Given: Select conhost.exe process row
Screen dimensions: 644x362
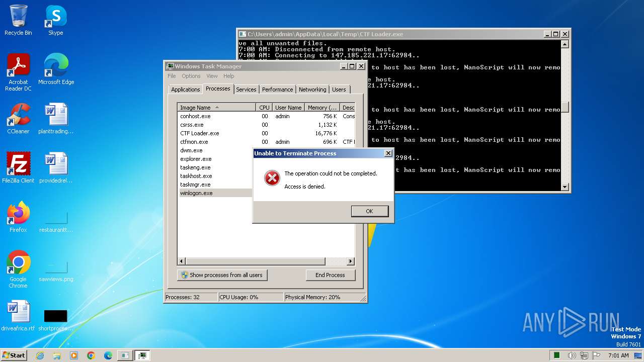Looking at the screenshot, I should pyautogui.click(x=267, y=116).
